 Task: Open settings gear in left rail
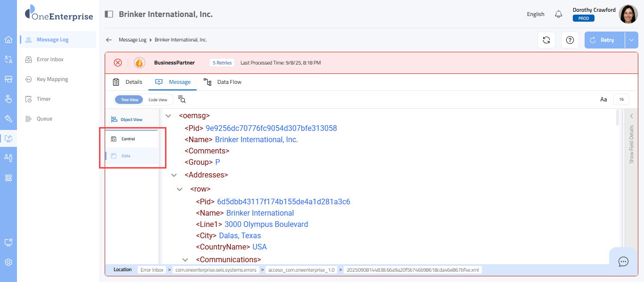[x=8, y=262]
